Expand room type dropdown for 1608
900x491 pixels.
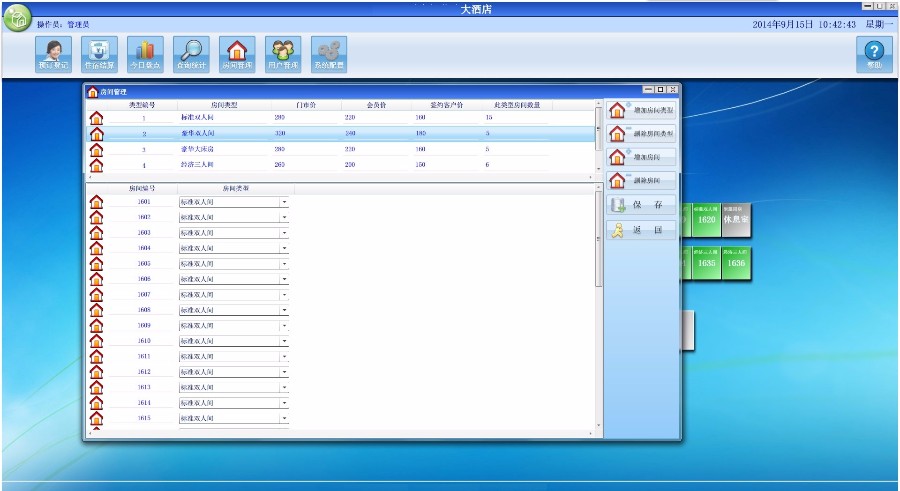pyautogui.click(x=284, y=310)
